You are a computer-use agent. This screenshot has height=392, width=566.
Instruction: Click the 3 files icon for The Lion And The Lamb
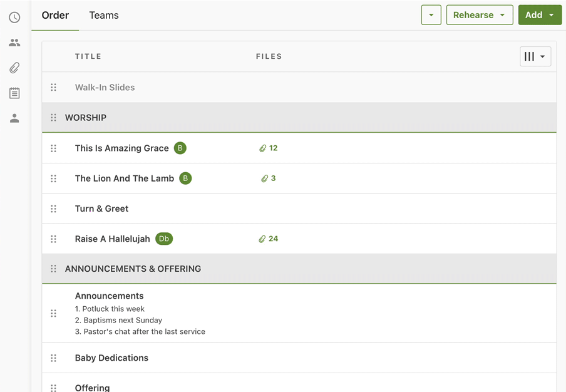268,178
